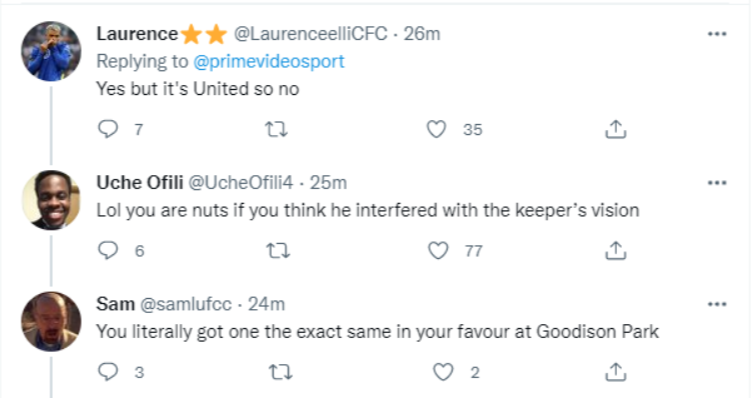View Sam's profile picture avatar

(x=51, y=321)
